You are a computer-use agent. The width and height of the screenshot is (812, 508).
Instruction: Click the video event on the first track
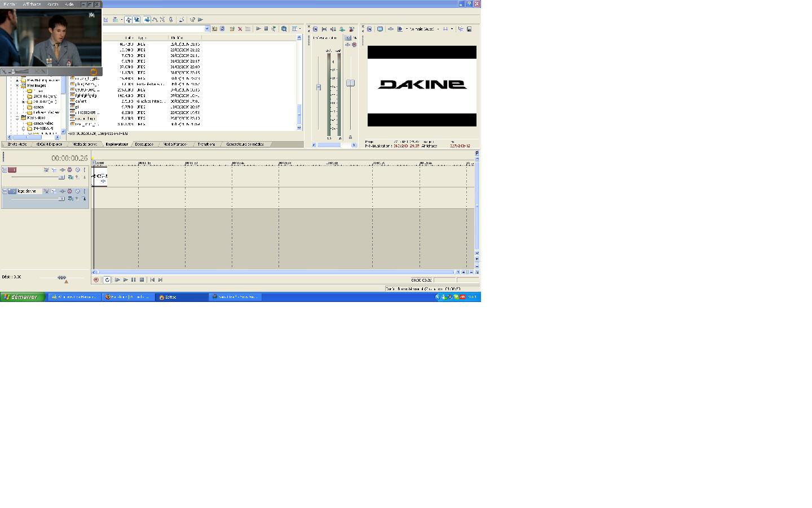point(100,177)
